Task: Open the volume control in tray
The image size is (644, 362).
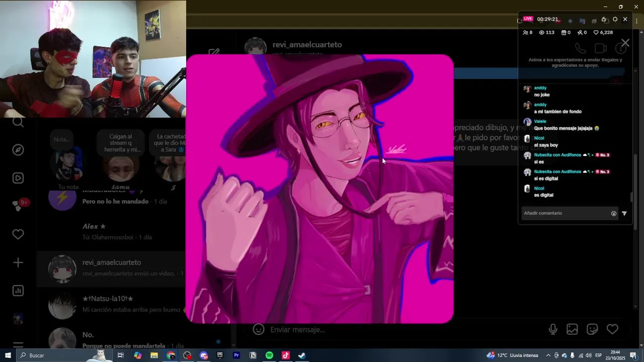Action: point(588,355)
